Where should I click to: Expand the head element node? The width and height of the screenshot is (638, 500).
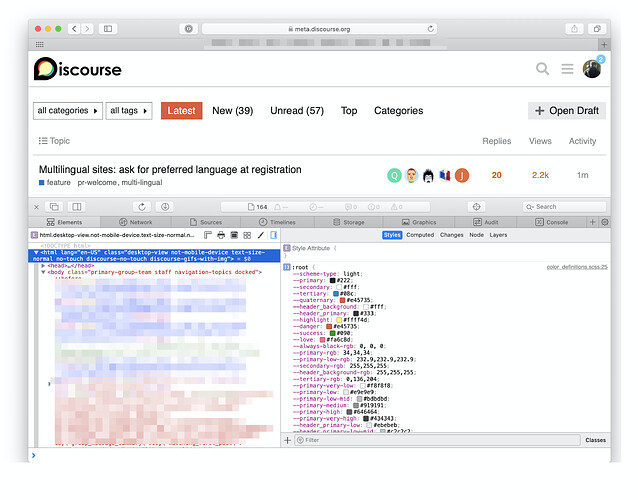[x=43, y=265]
